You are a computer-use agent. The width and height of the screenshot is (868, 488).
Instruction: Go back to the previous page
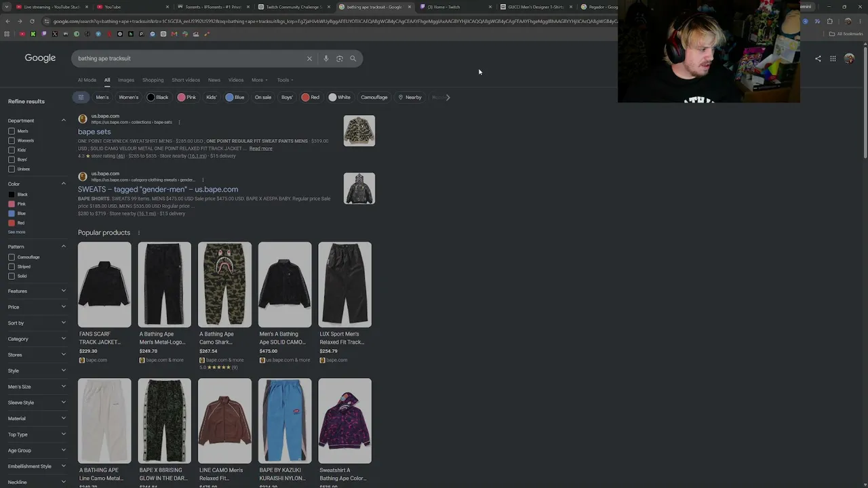(7, 21)
